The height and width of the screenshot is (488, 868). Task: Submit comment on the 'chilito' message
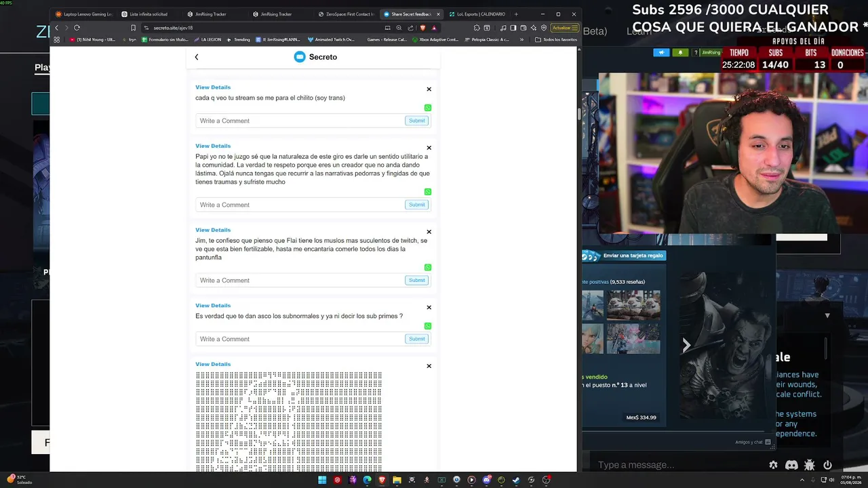[x=416, y=121]
